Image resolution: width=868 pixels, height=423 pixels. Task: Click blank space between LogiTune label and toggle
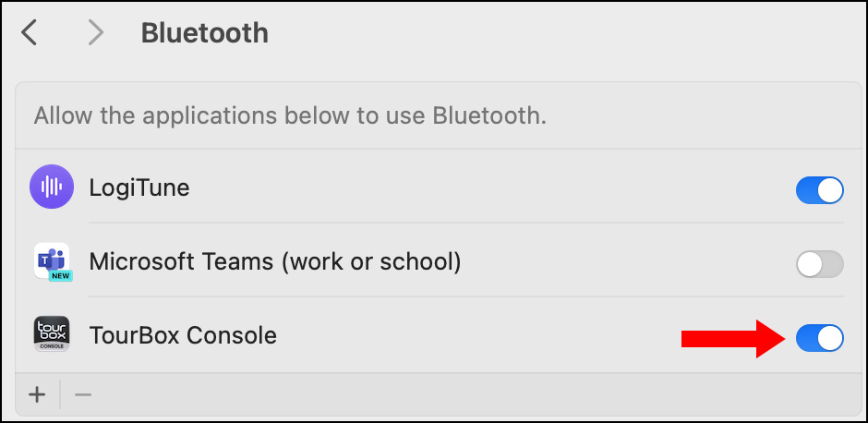(489, 188)
